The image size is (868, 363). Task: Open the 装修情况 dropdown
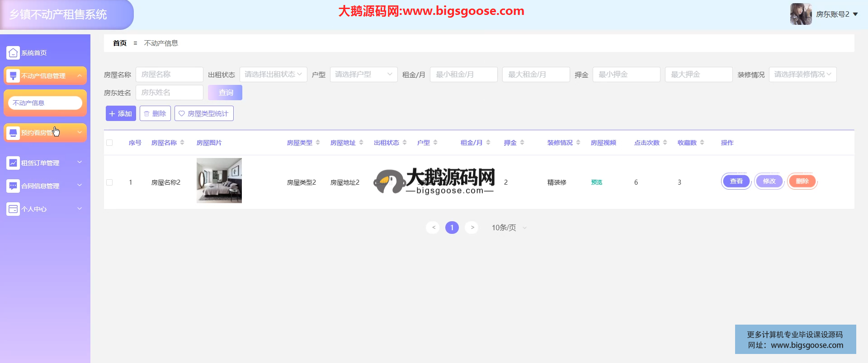point(802,74)
